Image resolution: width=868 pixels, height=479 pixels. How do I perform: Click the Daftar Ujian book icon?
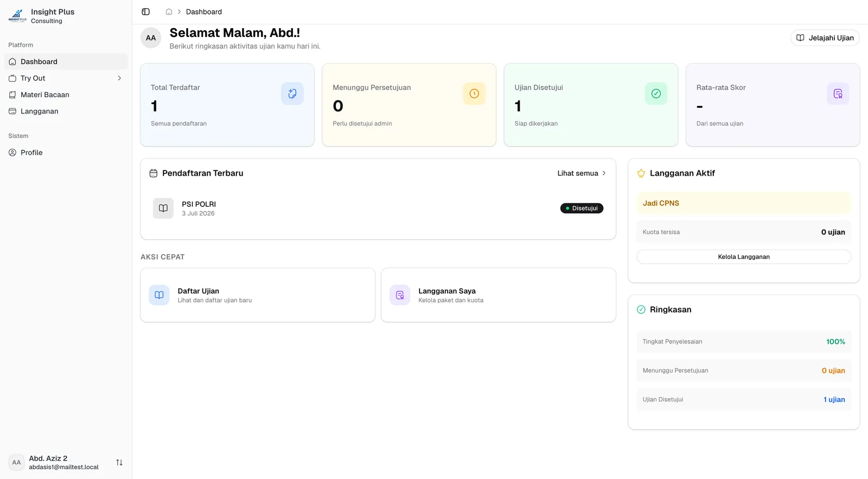(159, 295)
